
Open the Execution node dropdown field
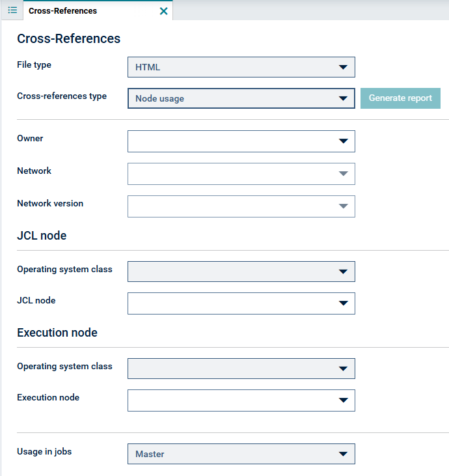coord(241,400)
